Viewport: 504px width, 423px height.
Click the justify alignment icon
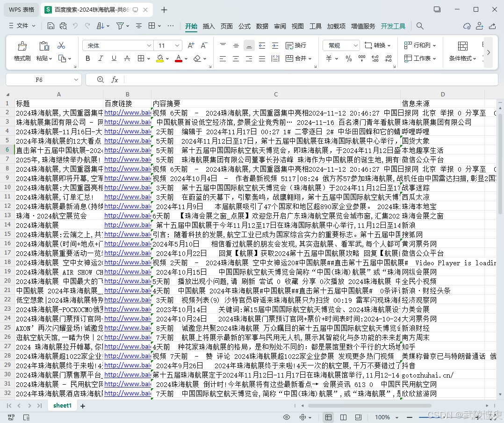point(262,58)
